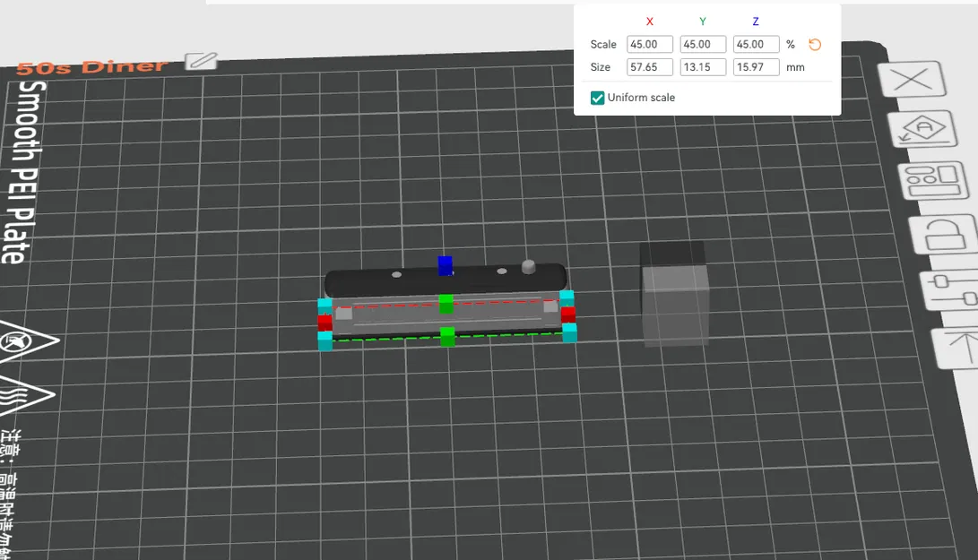Click the Scale Y percentage field

[703, 44]
